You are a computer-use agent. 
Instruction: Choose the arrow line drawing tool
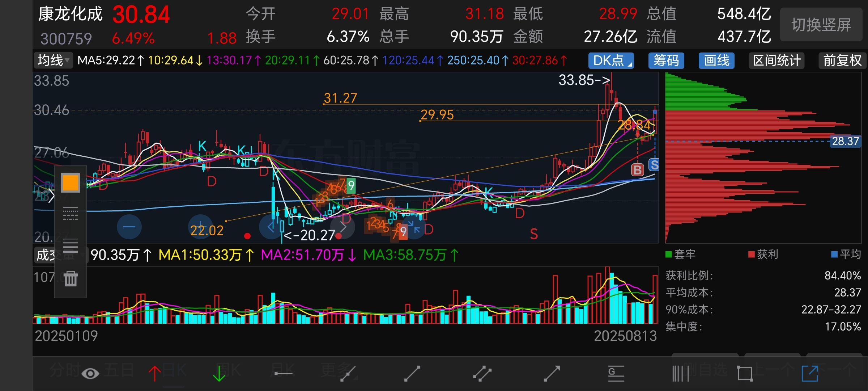[552, 373]
